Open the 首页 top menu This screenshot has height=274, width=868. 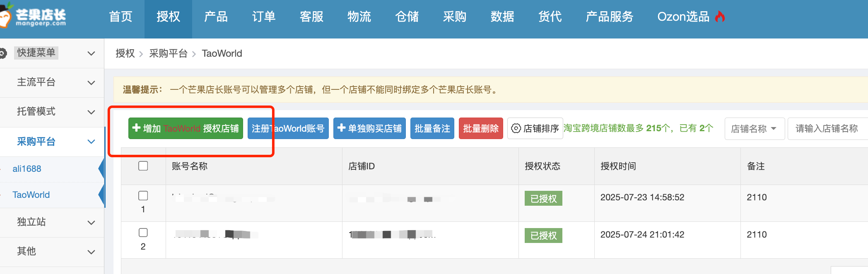(121, 17)
